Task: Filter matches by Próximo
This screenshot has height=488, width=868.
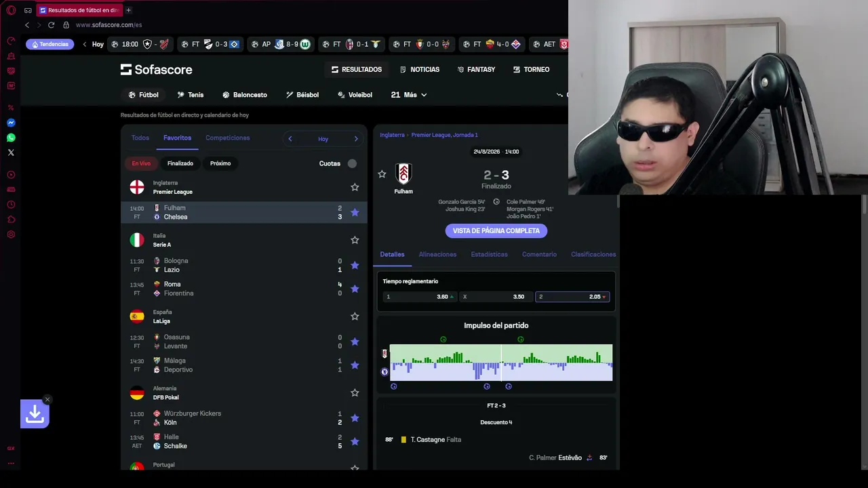Action: tap(220, 163)
